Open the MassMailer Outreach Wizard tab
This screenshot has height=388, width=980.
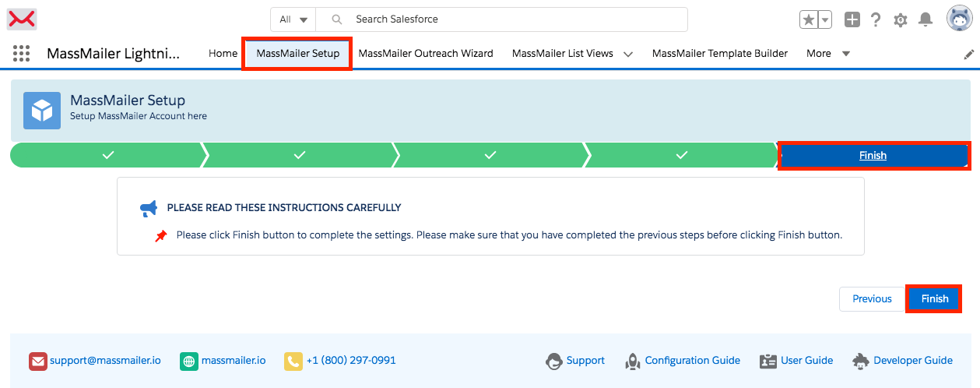(x=426, y=54)
